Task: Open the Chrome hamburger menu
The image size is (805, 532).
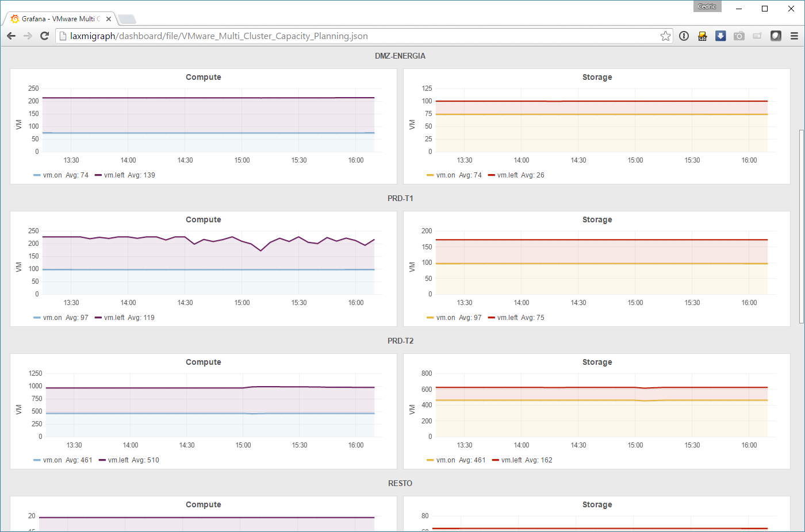Action: pos(794,36)
